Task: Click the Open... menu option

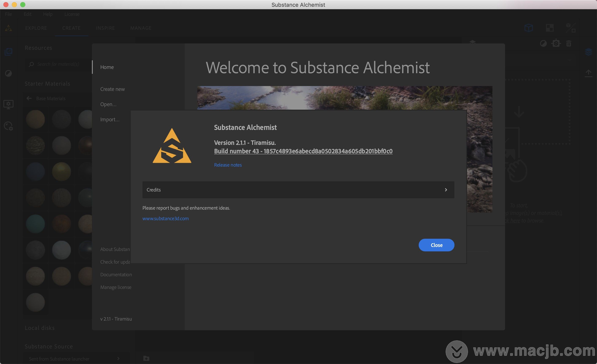Action: (x=108, y=104)
